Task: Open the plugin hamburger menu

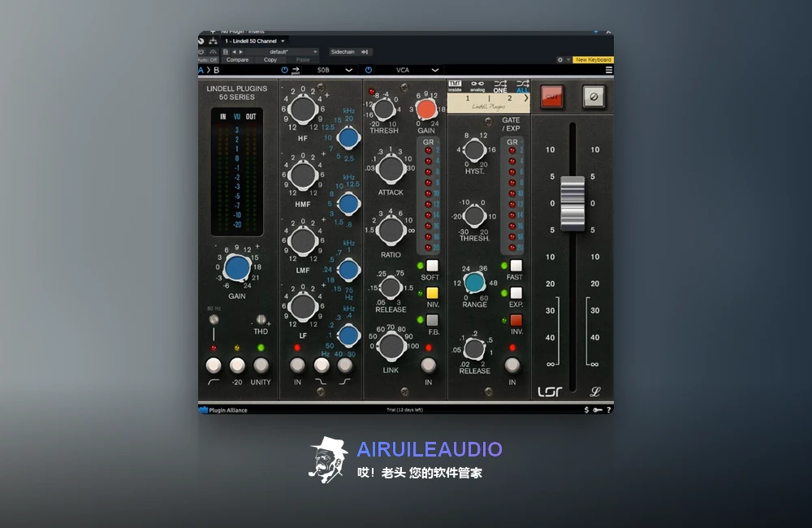Action: click(608, 70)
